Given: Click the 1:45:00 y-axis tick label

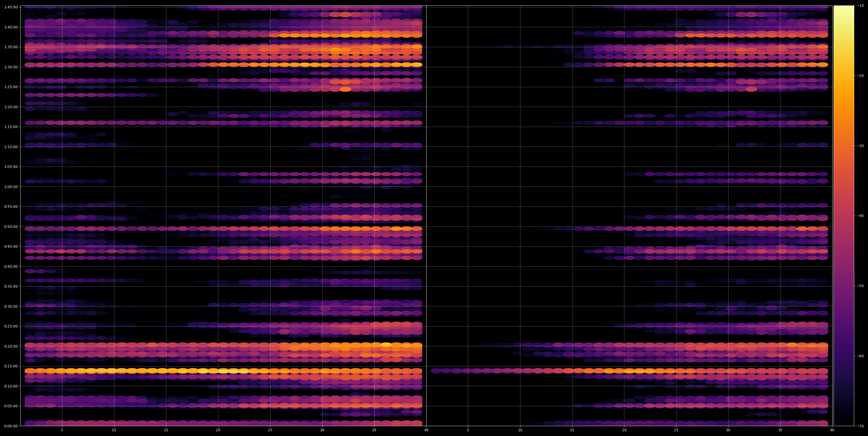Looking at the screenshot, I should pyautogui.click(x=11, y=7).
